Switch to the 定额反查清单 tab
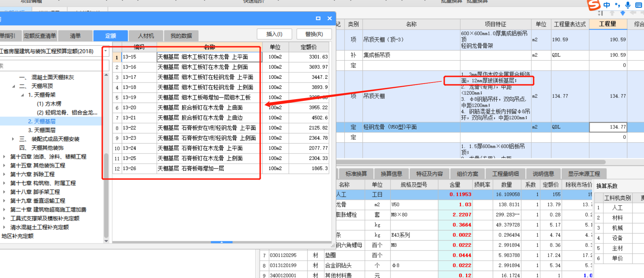The height and width of the screenshot is (278, 644). tap(40, 36)
